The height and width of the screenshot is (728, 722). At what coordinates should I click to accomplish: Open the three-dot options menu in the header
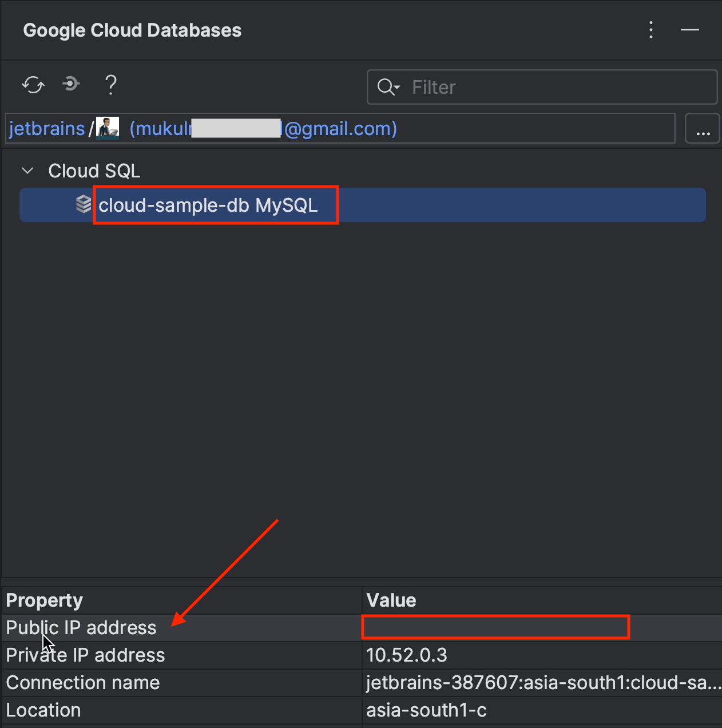coord(651,30)
